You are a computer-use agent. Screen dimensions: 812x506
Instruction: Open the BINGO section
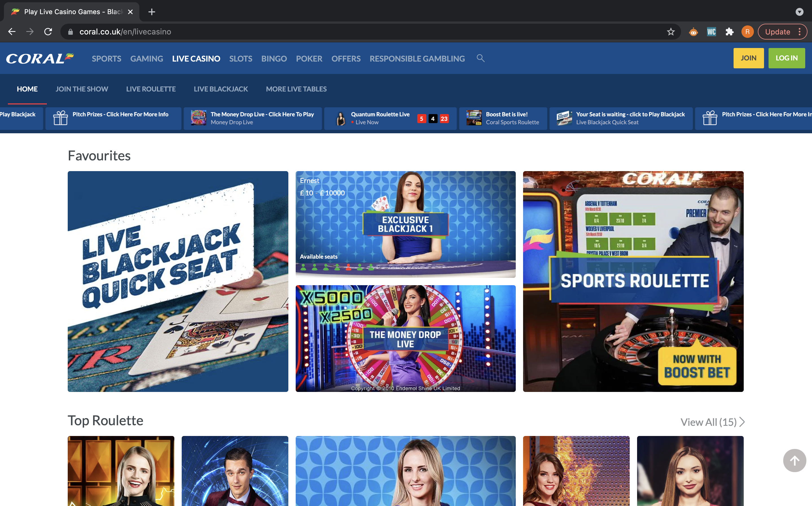click(x=274, y=58)
